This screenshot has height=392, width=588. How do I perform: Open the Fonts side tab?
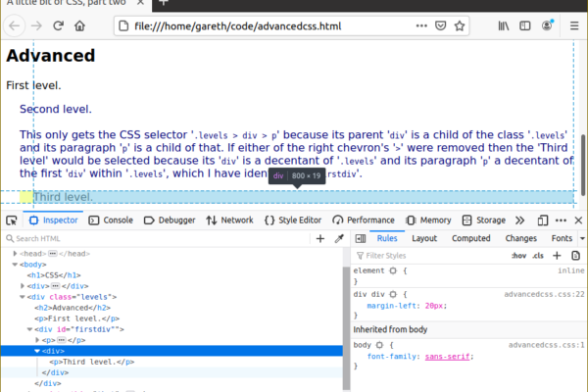pyautogui.click(x=562, y=238)
